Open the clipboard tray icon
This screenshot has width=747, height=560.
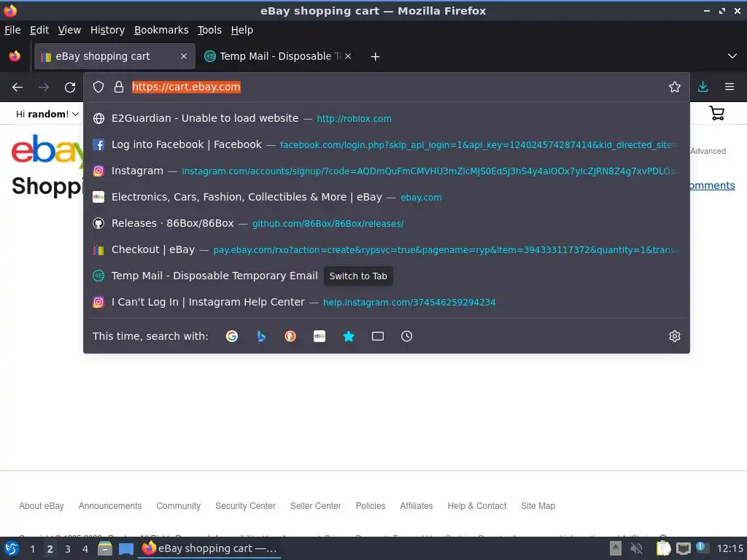(x=664, y=548)
